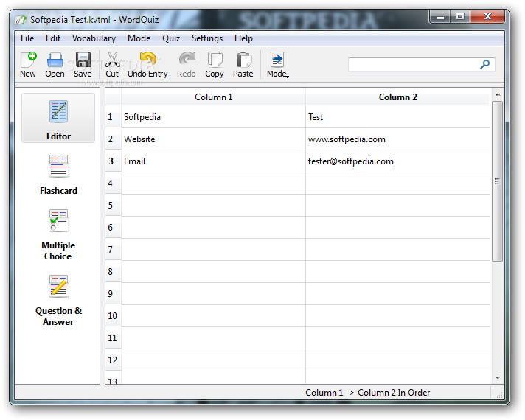Switch to Editor in the sidebar
This screenshot has width=525, height=420.
pyautogui.click(x=58, y=119)
